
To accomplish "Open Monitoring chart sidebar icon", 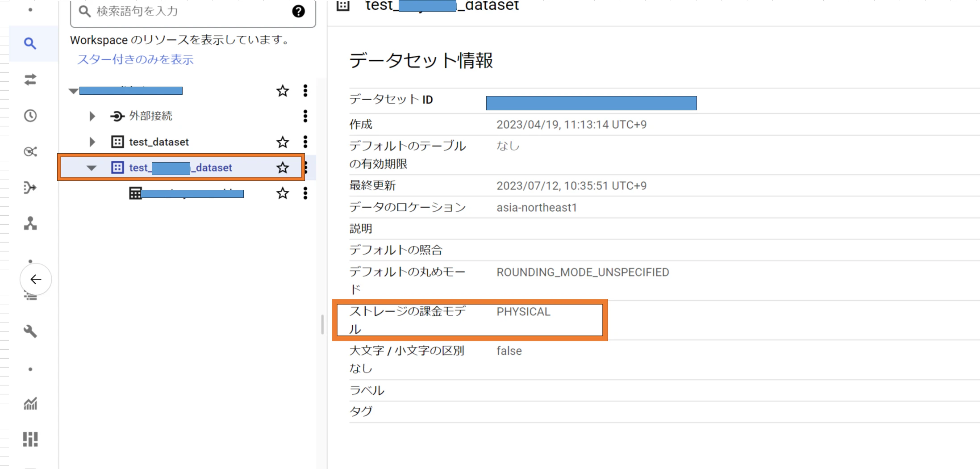I will pos(30,404).
